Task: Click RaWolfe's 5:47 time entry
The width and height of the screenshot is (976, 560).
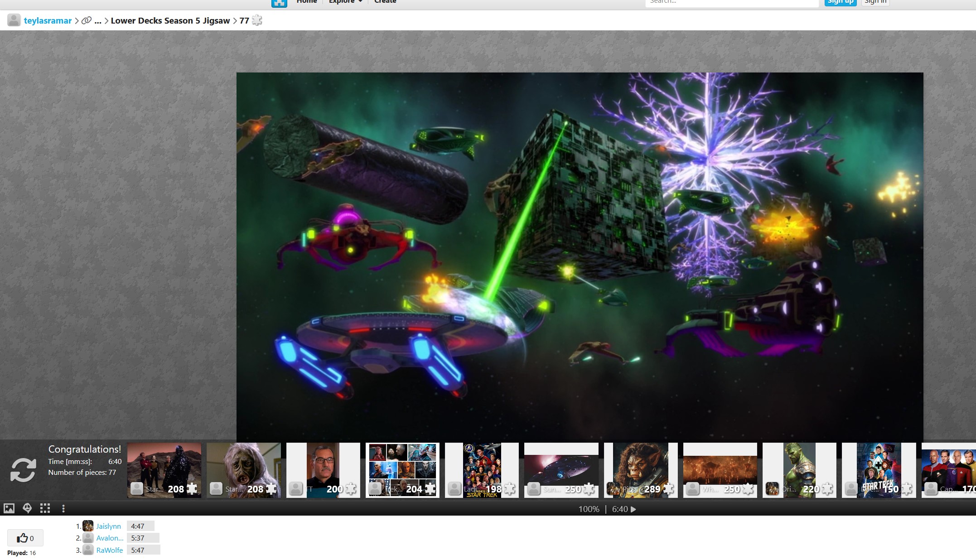Action: (x=143, y=550)
